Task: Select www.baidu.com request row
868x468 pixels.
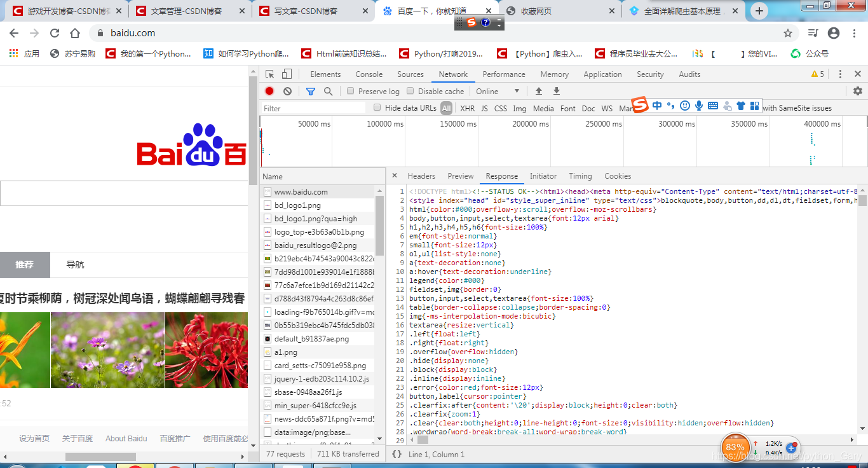Action: pos(317,191)
